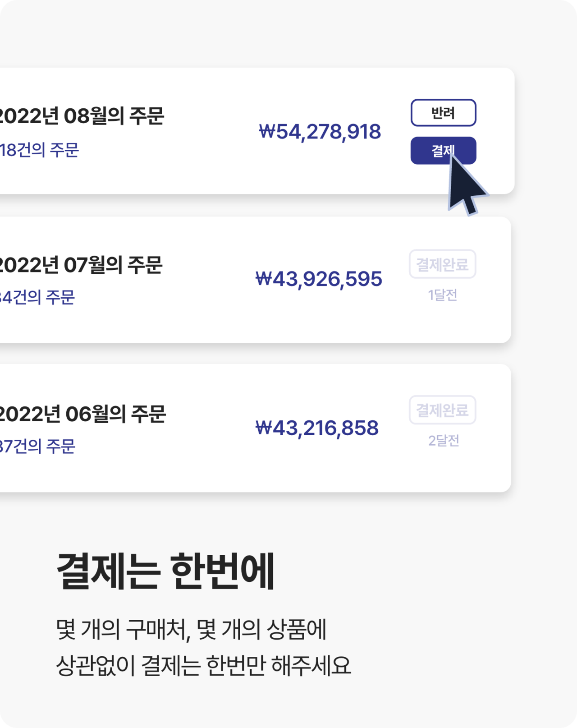Select the 결제완료 badge for 07월 order
This screenshot has height=728, width=577.
coord(442,264)
